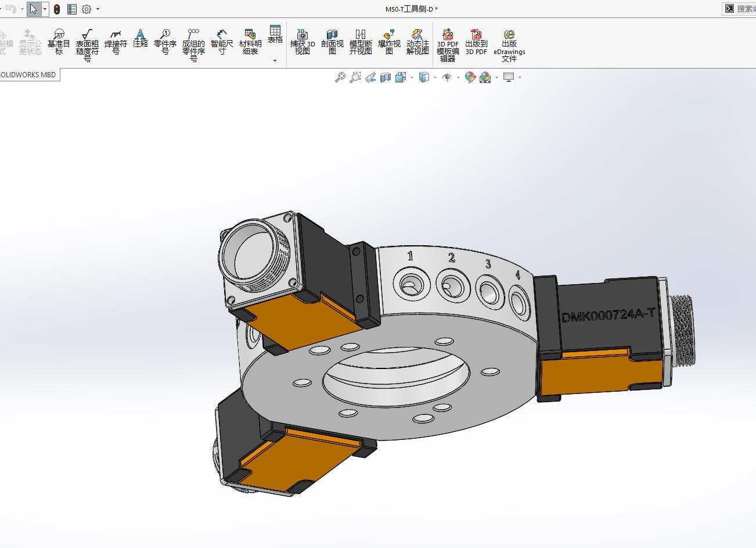The height and width of the screenshot is (548, 756).
Task: Activate the 智能尺寸 smart dimension tool
Action: [x=222, y=42]
